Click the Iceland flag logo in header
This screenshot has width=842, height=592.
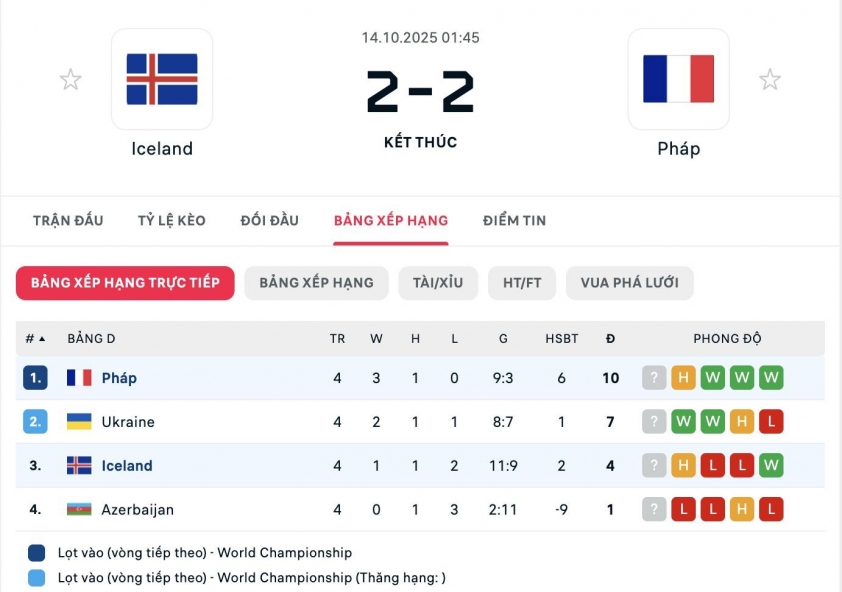[162, 80]
